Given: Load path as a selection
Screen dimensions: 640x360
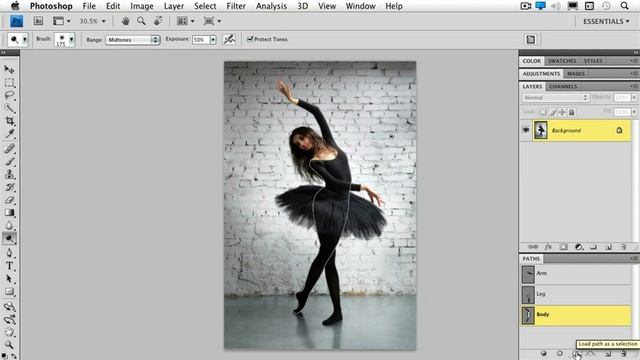Looking at the screenshot, I should coord(576,353).
